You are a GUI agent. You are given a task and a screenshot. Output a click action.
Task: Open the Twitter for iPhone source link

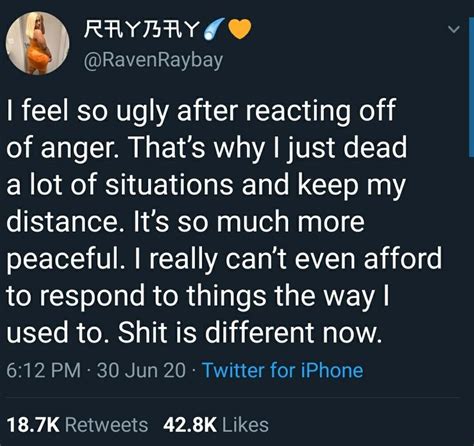pyautogui.click(x=283, y=370)
